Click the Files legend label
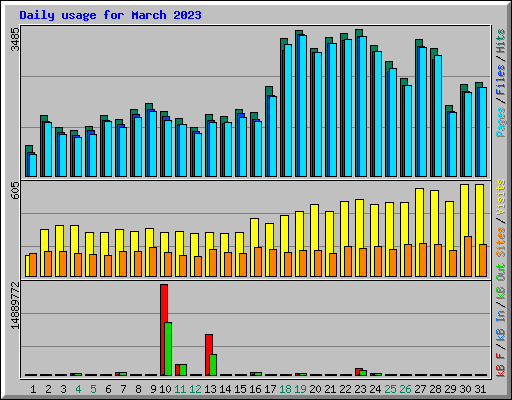Screen dimensions: 512x400 point(501,80)
